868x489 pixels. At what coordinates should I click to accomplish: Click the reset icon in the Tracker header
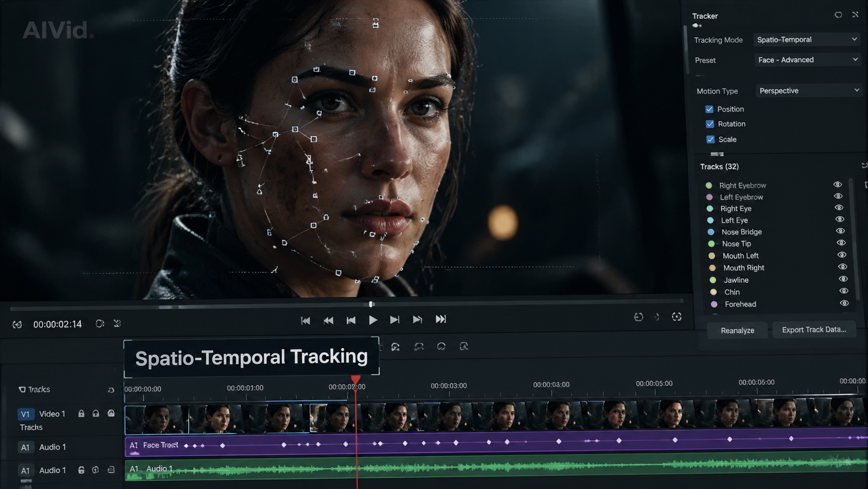pos(838,15)
